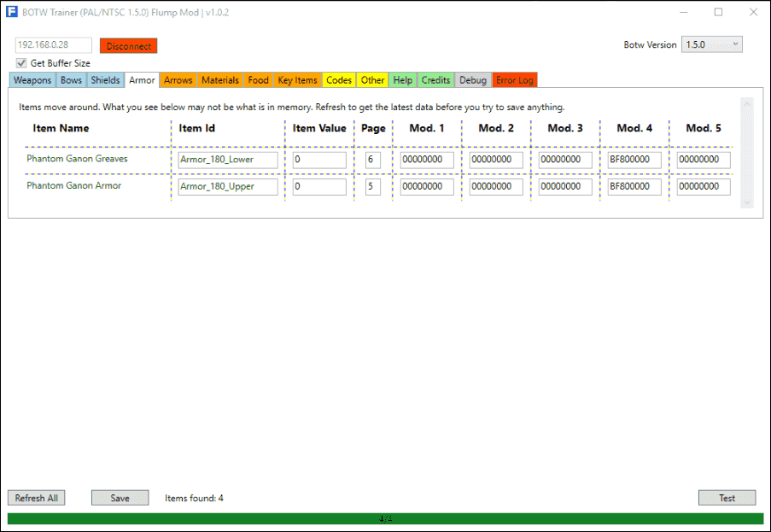Click the Item Name column header
Viewport: 771px width, 532px height.
61,128
